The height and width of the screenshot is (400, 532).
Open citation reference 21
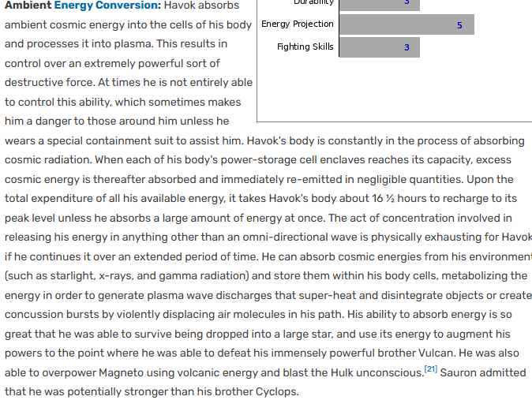431,369
